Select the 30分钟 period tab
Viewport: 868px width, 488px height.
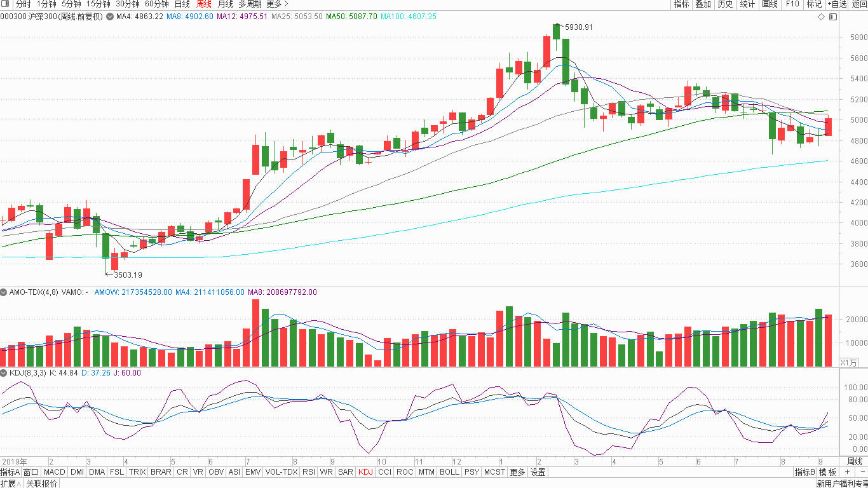127,4
